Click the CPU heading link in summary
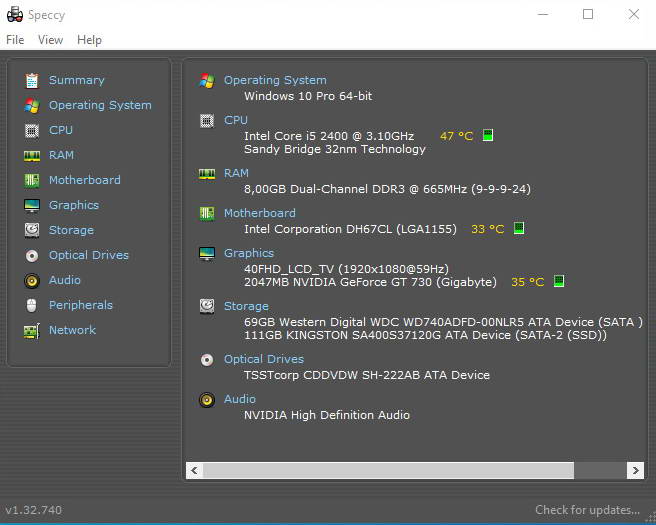Screen dimensions: 656x525 [x=236, y=120]
